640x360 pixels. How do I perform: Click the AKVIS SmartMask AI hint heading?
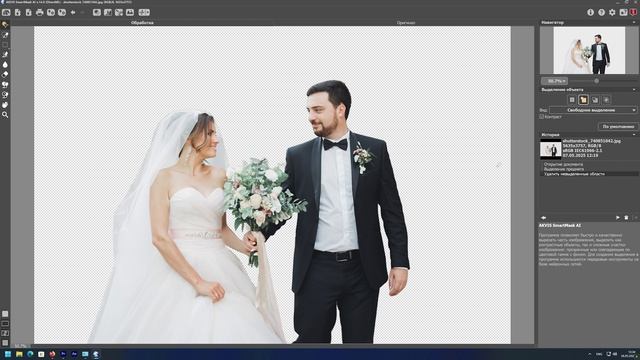tap(560, 225)
